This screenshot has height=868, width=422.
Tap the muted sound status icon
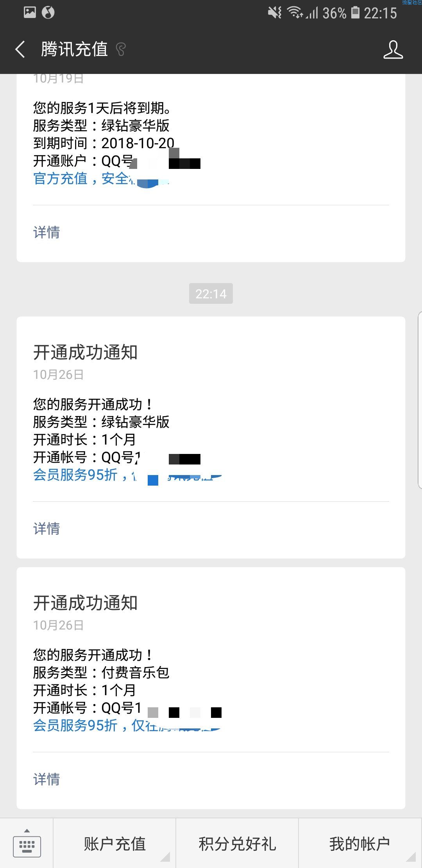(x=275, y=13)
